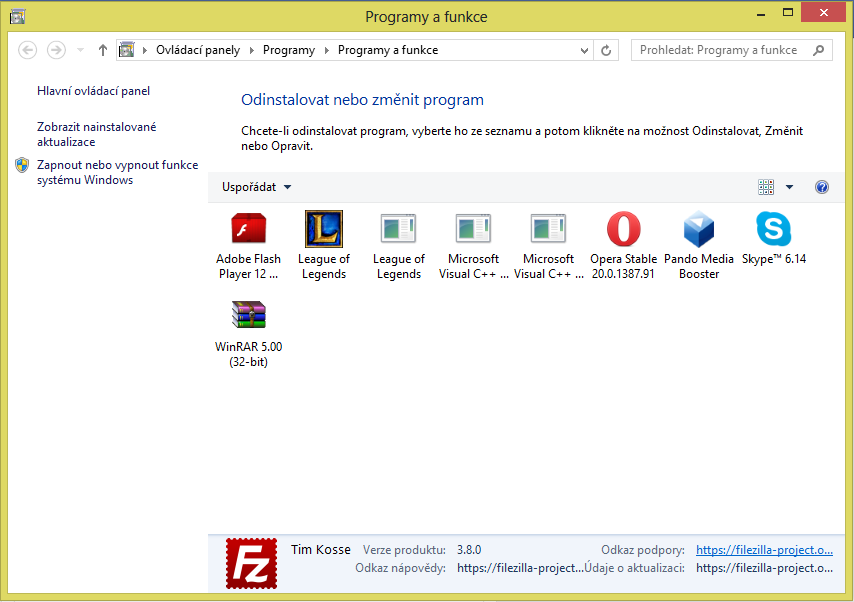Click the Tim Kosse publisher text
This screenshot has width=854, height=602.
(321, 549)
